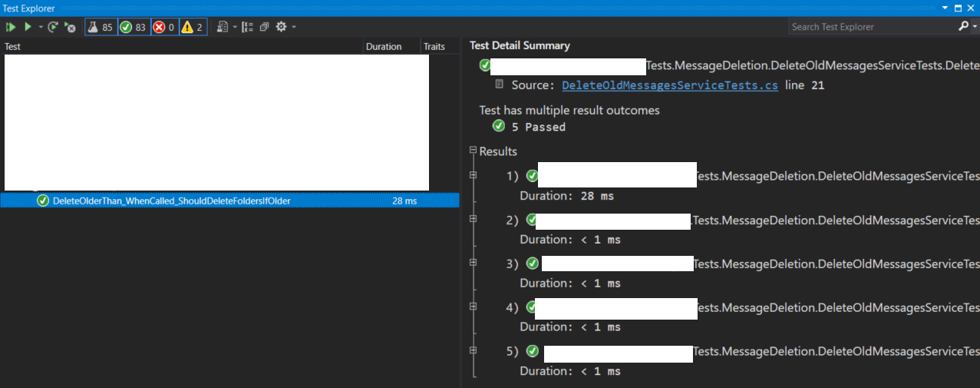Screen dimensions: 980x388
Task: Expand result number 5
Action: (x=474, y=351)
